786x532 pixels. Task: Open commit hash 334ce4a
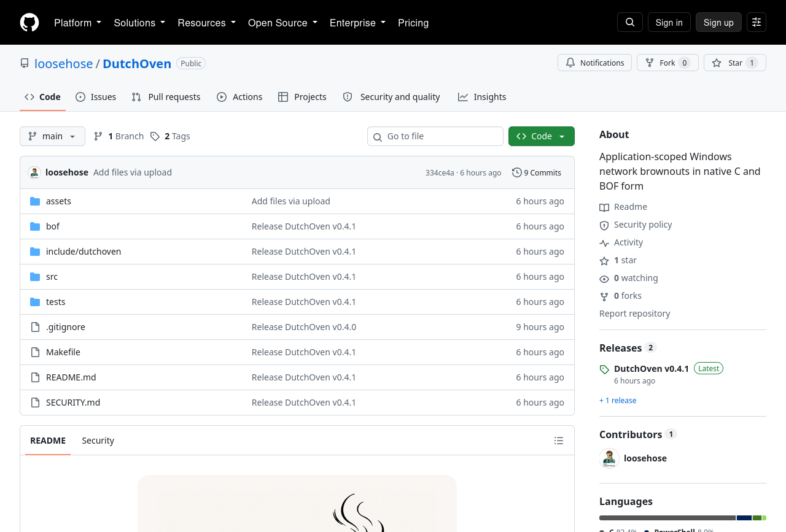[440, 173]
